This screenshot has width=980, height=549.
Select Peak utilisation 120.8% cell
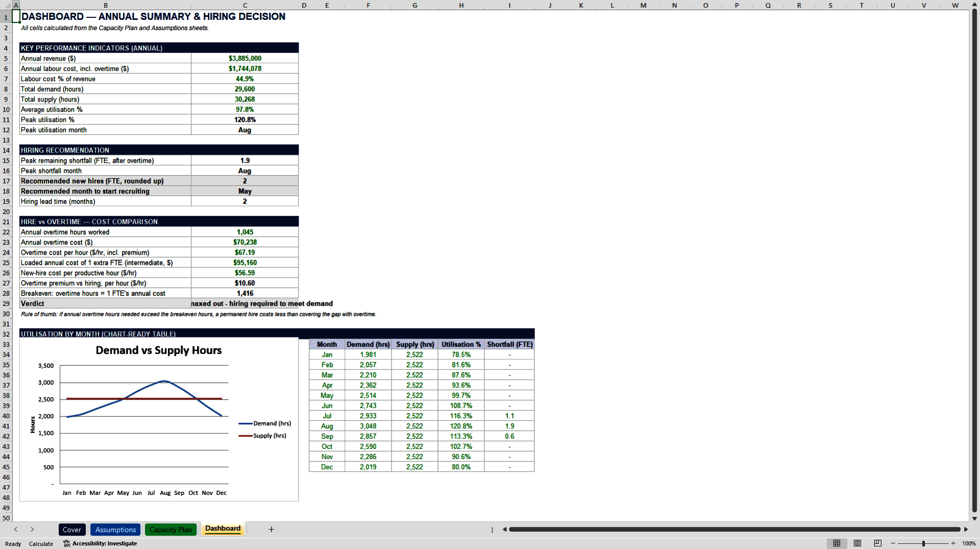coord(245,120)
